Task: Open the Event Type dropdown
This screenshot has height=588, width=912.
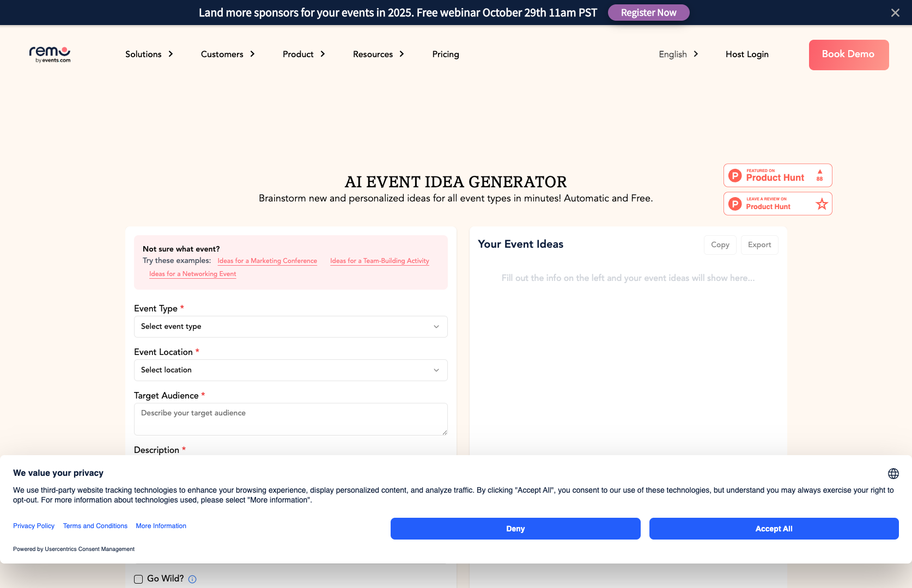Action: coord(290,326)
